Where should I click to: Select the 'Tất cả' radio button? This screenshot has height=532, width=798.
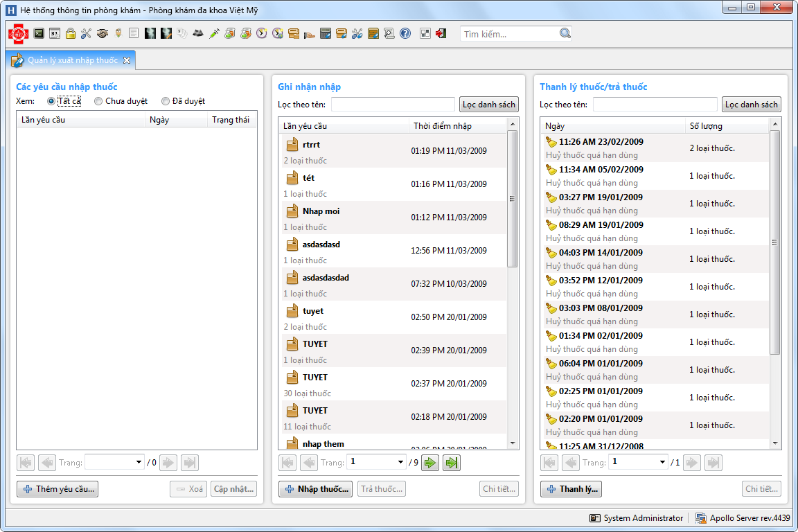(x=51, y=101)
